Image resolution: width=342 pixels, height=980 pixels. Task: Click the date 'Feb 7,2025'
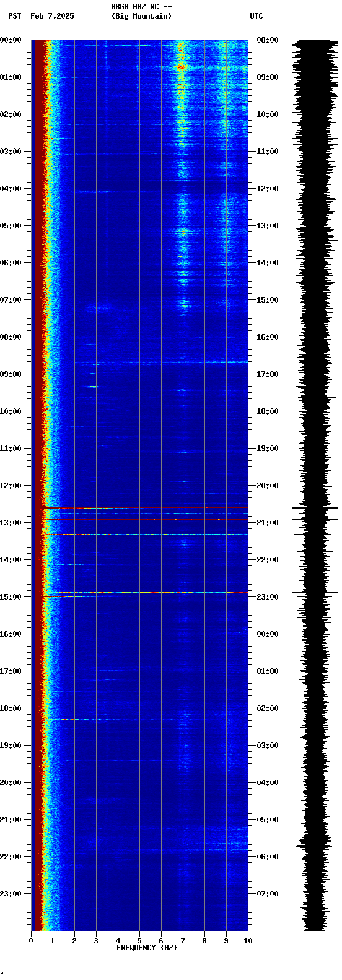point(52,16)
